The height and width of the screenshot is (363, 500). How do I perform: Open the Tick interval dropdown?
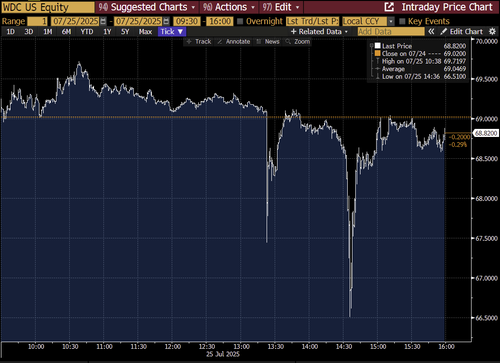point(172,32)
